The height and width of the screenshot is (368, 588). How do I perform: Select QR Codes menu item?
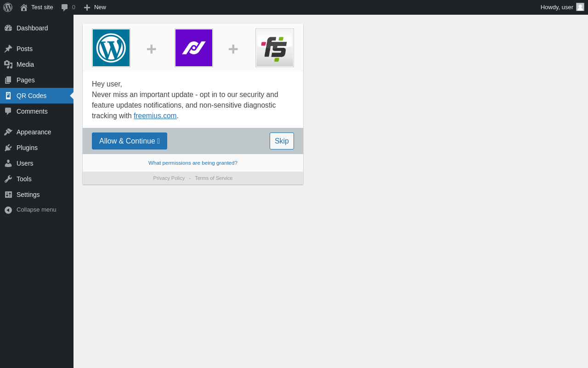37,96
